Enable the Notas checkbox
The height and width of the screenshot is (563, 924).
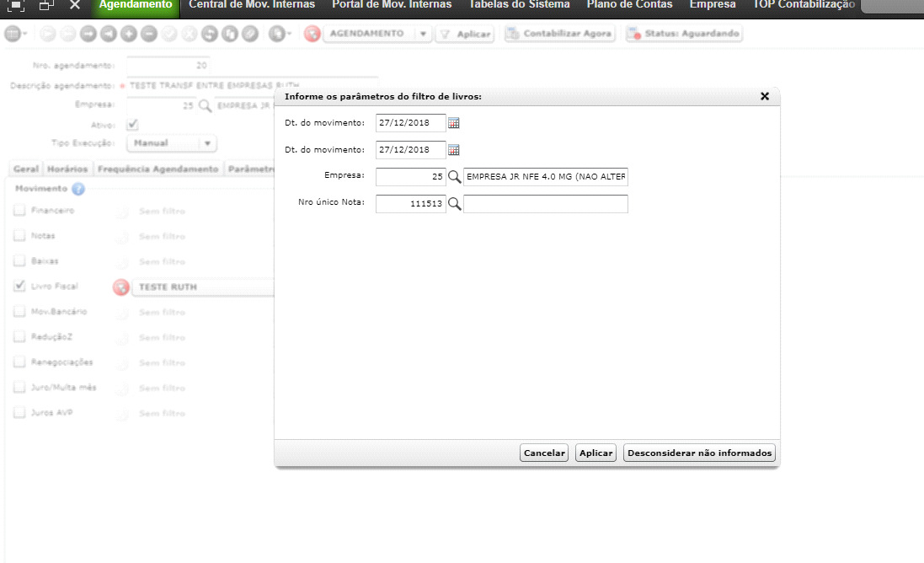[x=19, y=236]
